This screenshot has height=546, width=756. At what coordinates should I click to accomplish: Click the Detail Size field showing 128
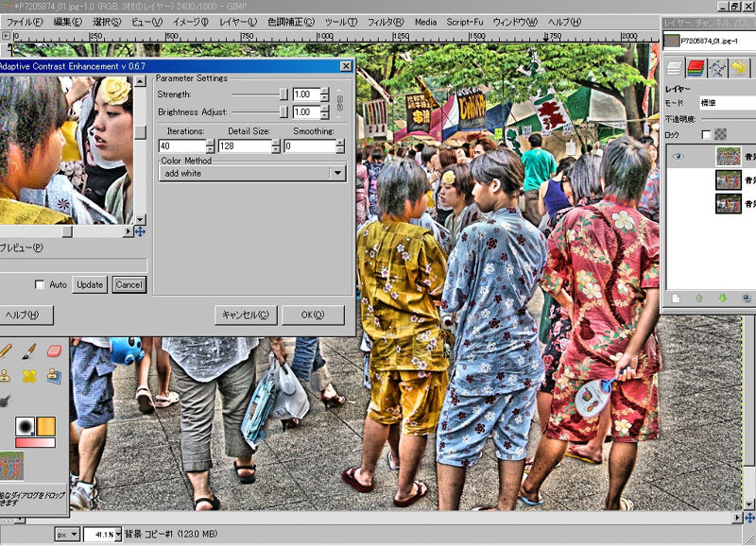click(245, 146)
